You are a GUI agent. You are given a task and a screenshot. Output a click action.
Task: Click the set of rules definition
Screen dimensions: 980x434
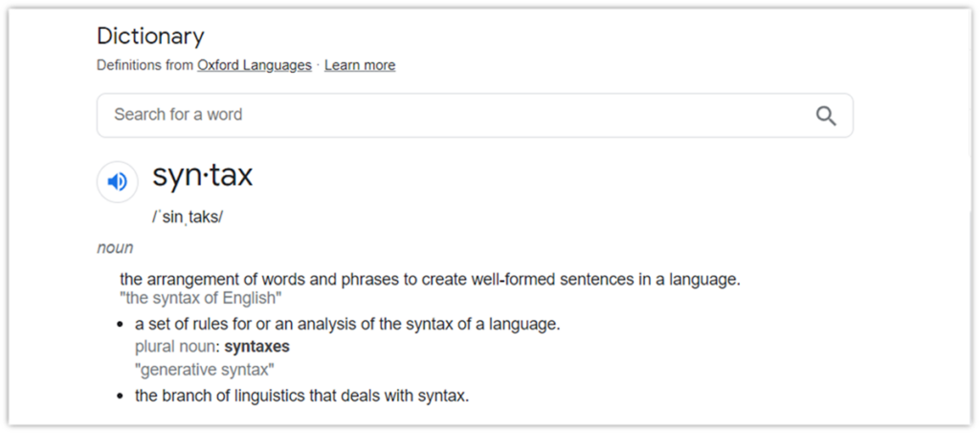[x=347, y=324]
